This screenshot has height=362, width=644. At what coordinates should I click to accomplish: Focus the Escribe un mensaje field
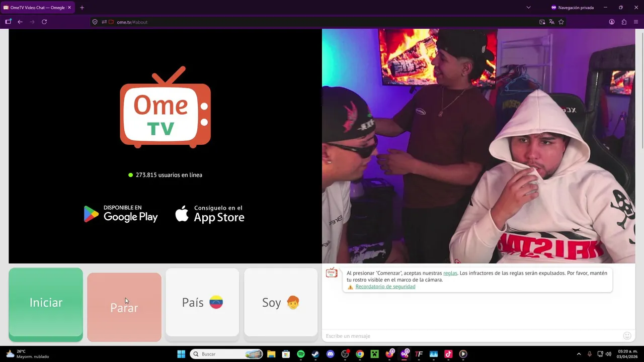[471, 336]
